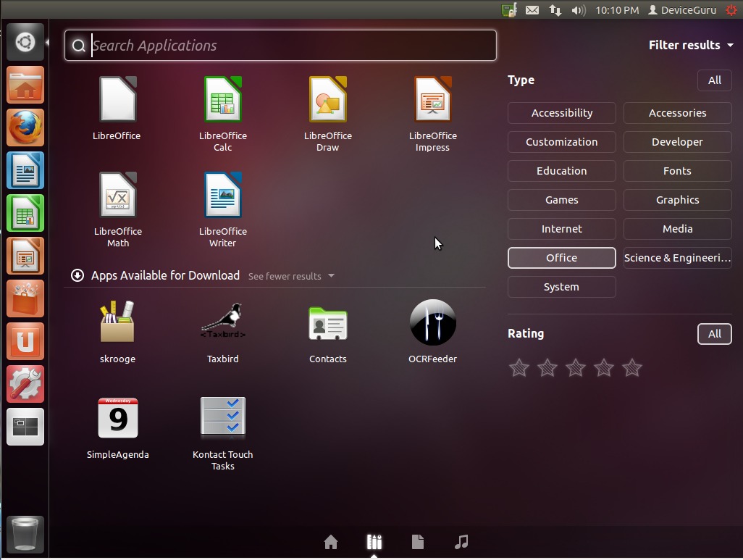
Task: Toggle the Internet type filter
Action: point(561,228)
